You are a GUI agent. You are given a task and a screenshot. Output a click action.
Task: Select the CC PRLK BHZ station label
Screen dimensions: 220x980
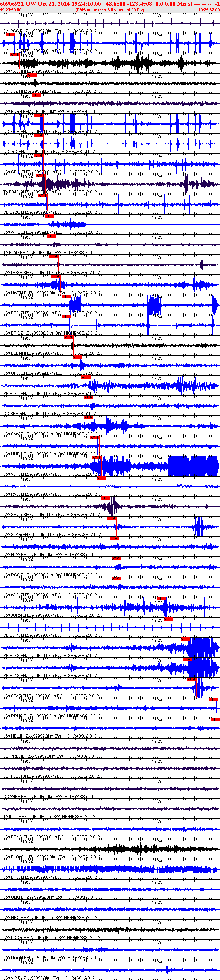pos(51,757)
